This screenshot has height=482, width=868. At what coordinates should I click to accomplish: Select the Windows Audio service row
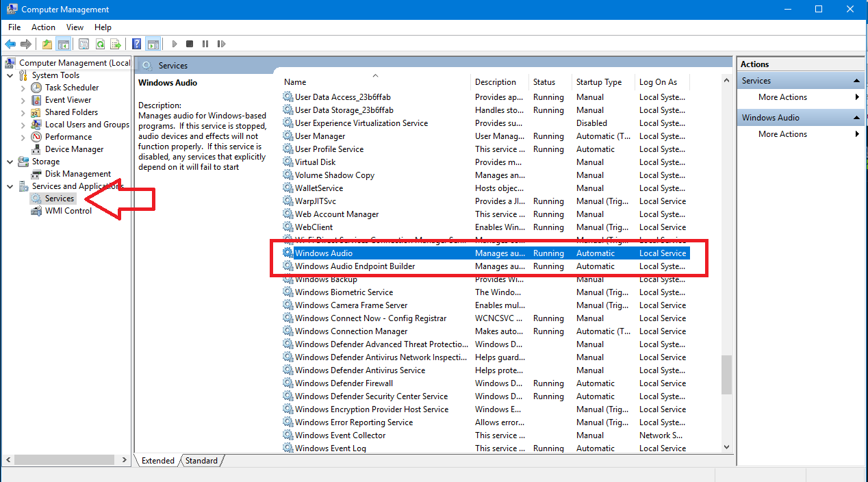485,253
